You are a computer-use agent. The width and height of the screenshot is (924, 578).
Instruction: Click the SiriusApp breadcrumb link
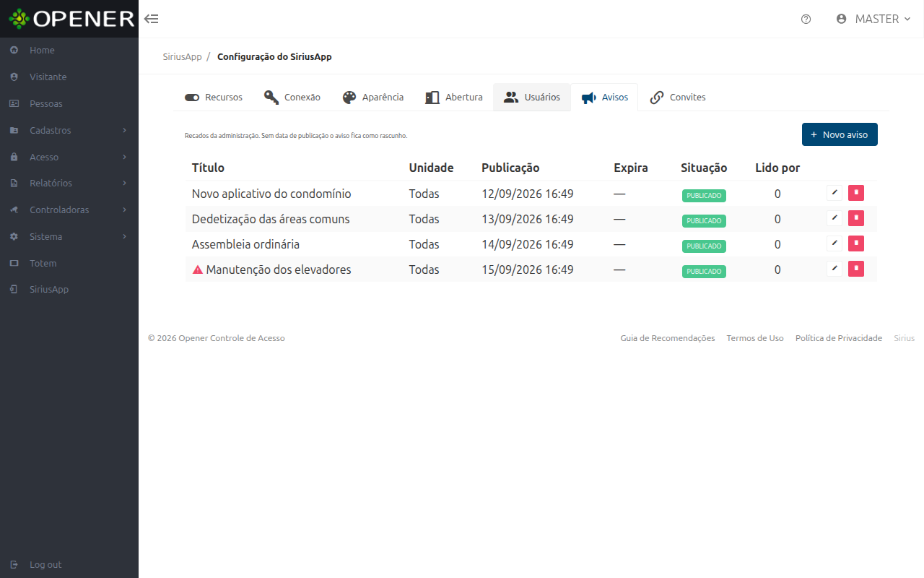[x=182, y=56]
